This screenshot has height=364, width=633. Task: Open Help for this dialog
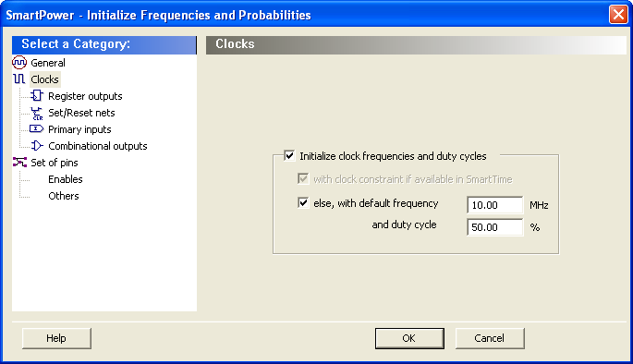[56, 338]
